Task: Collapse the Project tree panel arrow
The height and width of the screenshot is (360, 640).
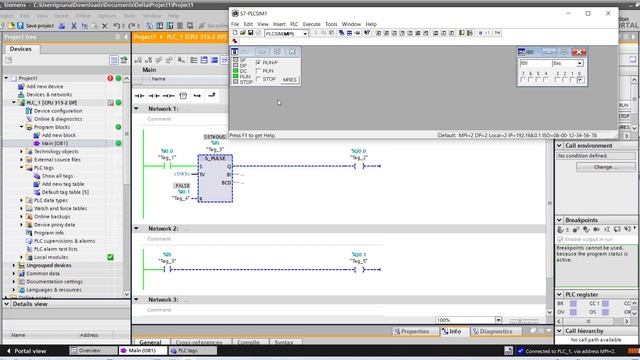Action: [126, 37]
